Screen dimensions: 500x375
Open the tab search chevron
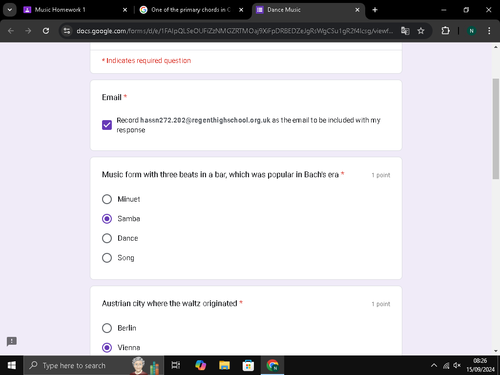(x=10, y=10)
